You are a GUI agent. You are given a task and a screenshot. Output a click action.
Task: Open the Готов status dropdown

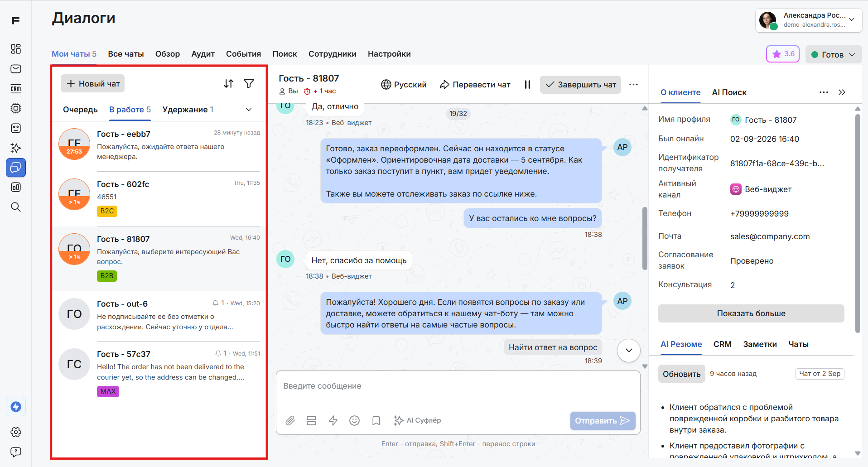(833, 54)
